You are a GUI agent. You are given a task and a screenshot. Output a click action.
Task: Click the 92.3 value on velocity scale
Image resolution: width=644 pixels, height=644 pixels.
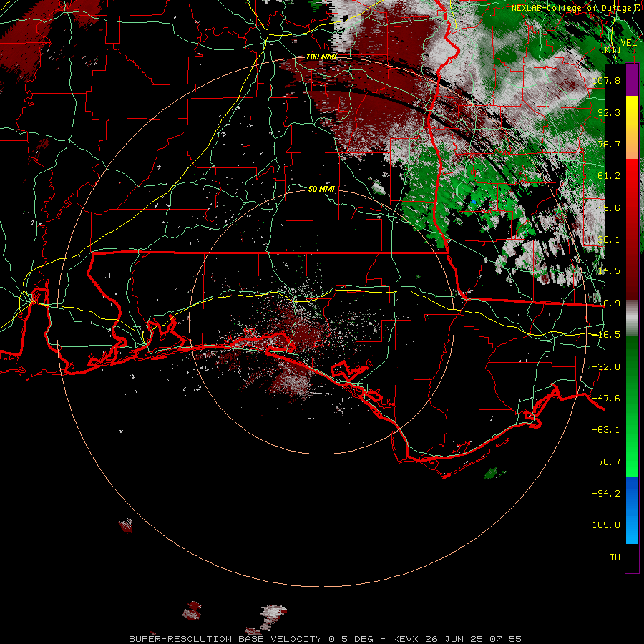click(609, 112)
